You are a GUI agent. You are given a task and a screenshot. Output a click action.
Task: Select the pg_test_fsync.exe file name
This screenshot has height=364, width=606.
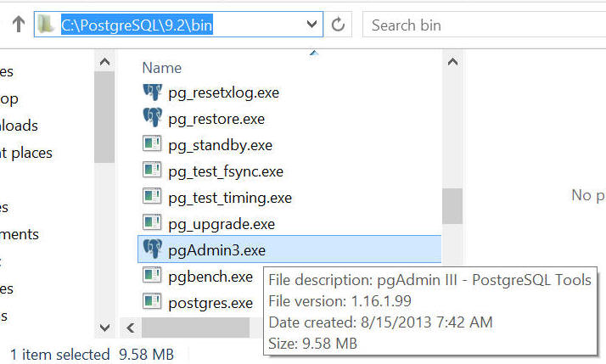[x=226, y=172]
